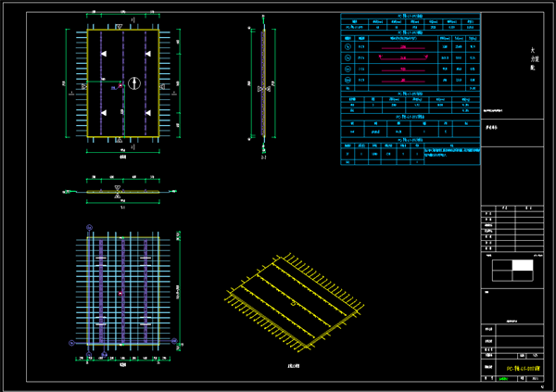Select the straight rebar shape in the third row
The width and height of the screenshot is (556, 392).
click(x=403, y=70)
